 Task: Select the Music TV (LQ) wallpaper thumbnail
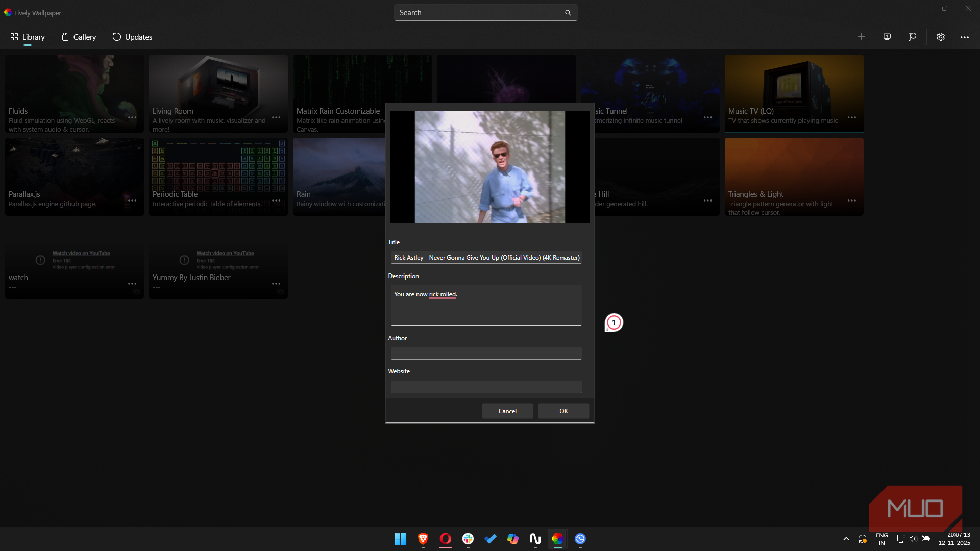(794, 94)
